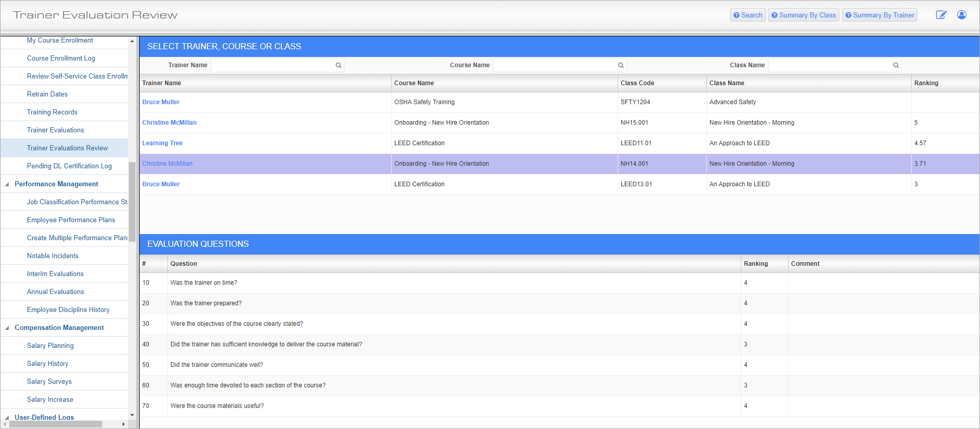Select 'Were the course materials useful?' row
This screenshot has height=429, width=980.
560,406
